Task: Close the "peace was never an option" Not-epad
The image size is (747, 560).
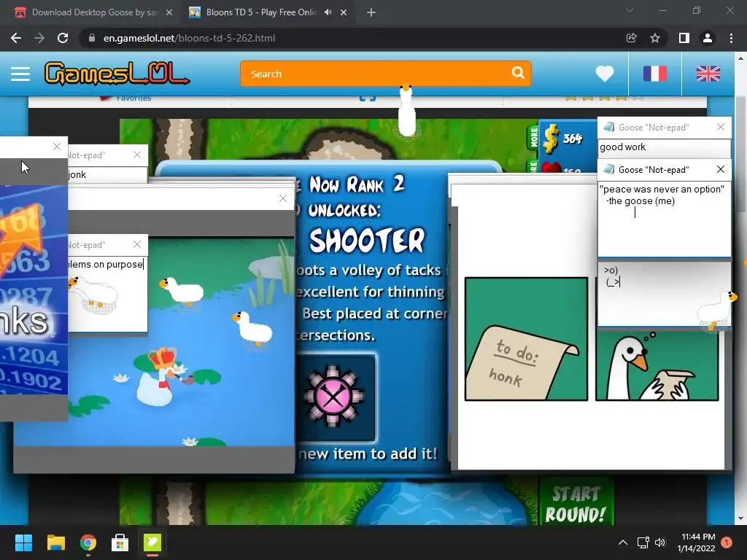Action: 720,169
